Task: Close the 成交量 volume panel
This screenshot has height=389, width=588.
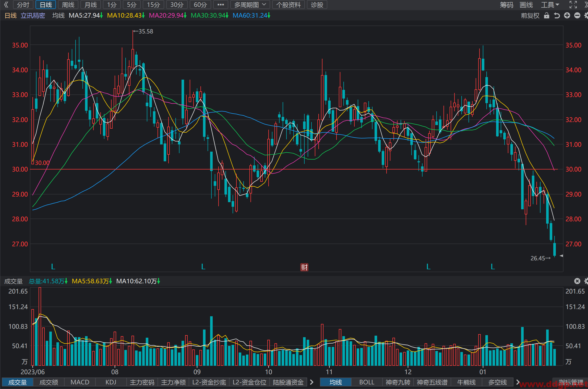Action: [x=577, y=281]
